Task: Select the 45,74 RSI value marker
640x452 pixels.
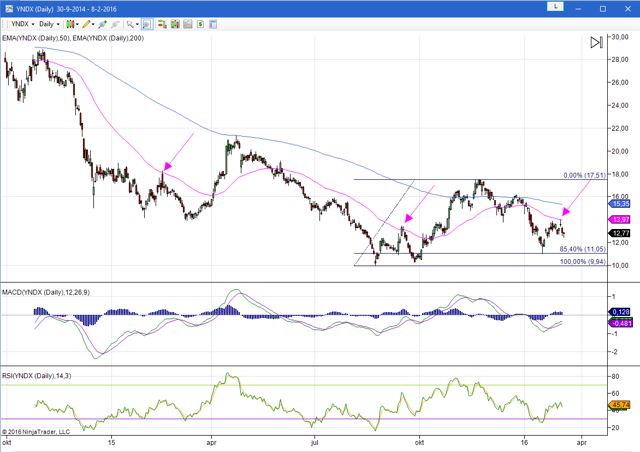Action: (620, 405)
